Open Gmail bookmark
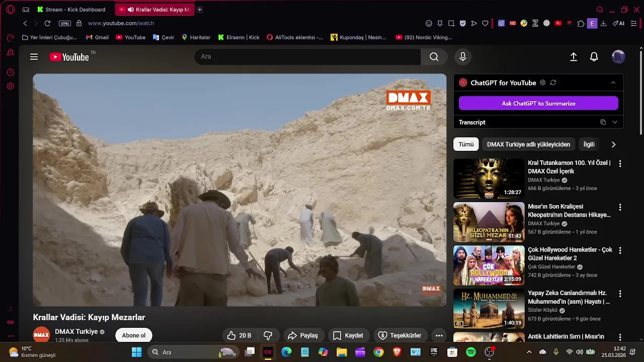Image resolution: width=644 pixels, height=362 pixels. coord(97,37)
